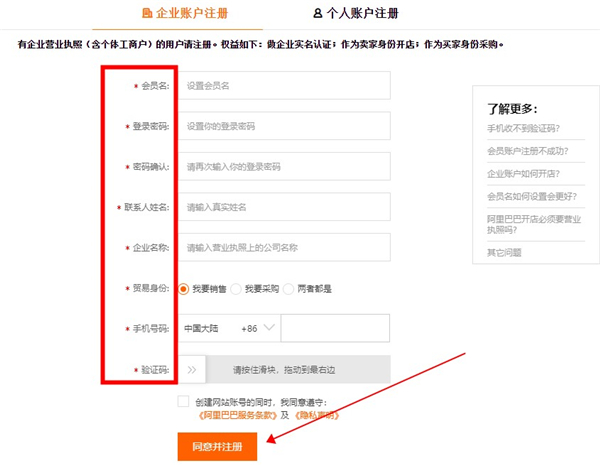This screenshot has height=465, width=600.
Task: Click the 密码确认 input box
Action: click(x=283, y=167)
